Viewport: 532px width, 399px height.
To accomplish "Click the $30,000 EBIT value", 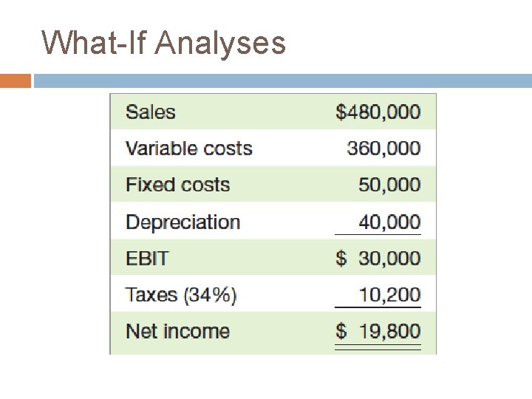I will point(378,259).
